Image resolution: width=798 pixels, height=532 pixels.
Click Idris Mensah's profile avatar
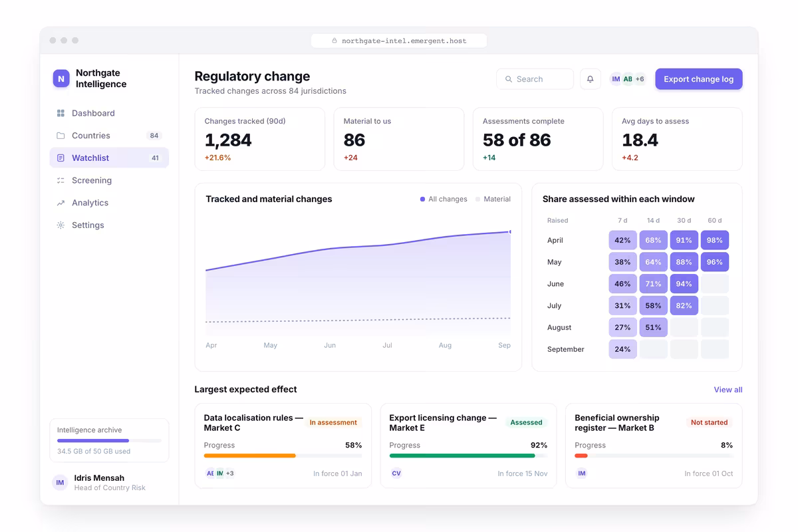point(61,483)
